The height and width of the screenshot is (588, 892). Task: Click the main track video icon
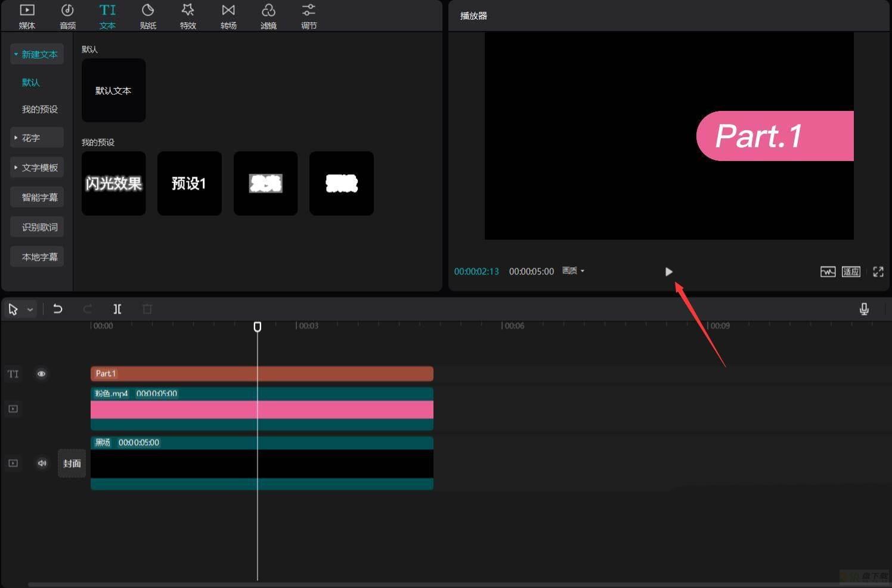pyautogui.click(x=13, y=463)
